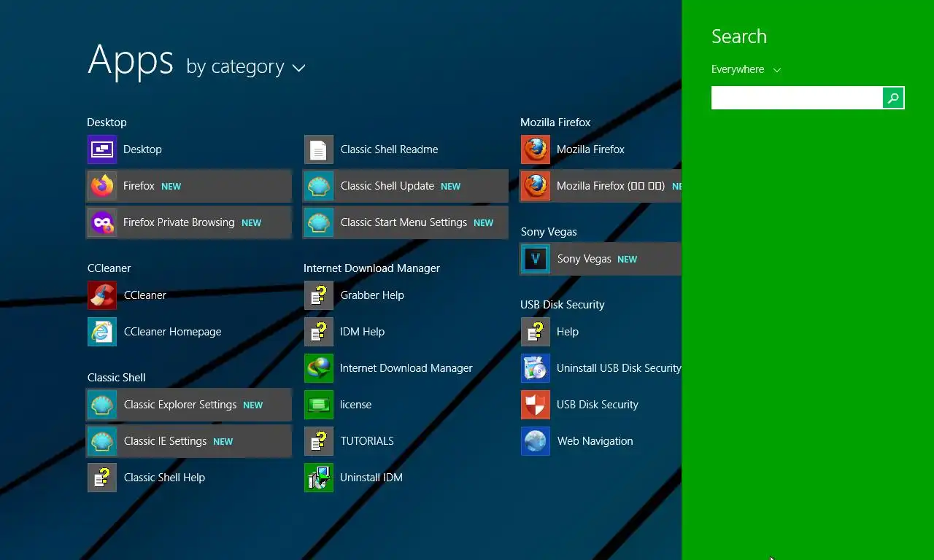This screenshot has height=560, width=934.
Task: Click the 'Uninstall IDM' label
Action: [371, 478]
